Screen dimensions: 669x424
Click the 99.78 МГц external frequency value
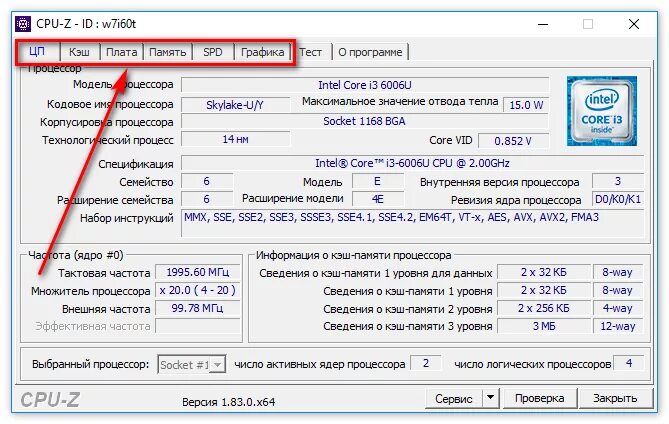point(198,308)
